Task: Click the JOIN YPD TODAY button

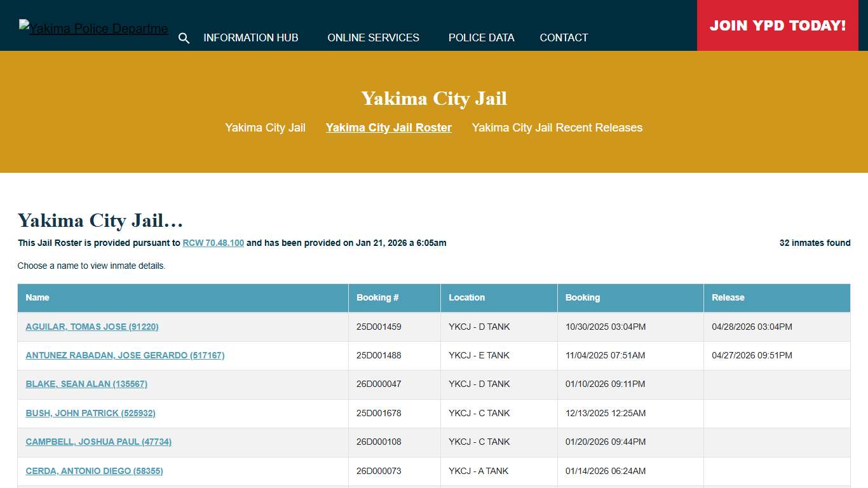Action: (777, 25)
